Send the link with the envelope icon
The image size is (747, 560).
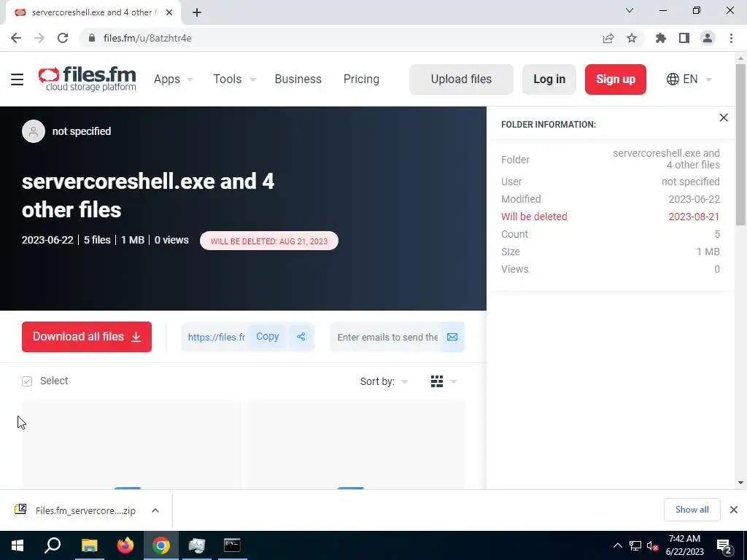coord(452,337)
